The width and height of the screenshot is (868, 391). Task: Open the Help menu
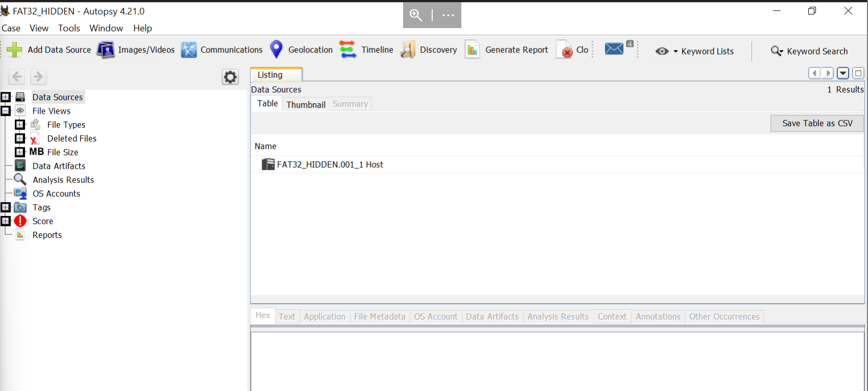coord(143,28)
